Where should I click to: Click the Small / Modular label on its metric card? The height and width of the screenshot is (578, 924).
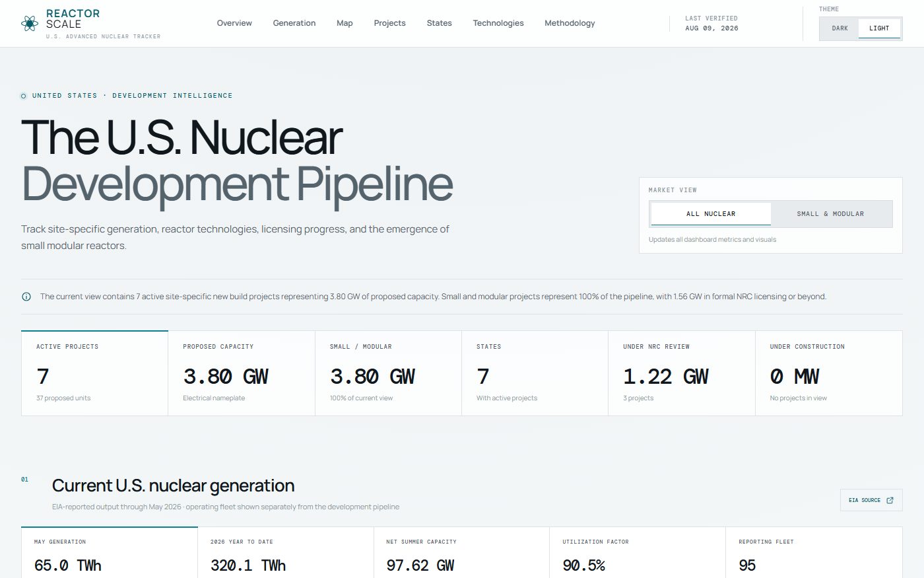pyautogui.click(x=361, y=347)
